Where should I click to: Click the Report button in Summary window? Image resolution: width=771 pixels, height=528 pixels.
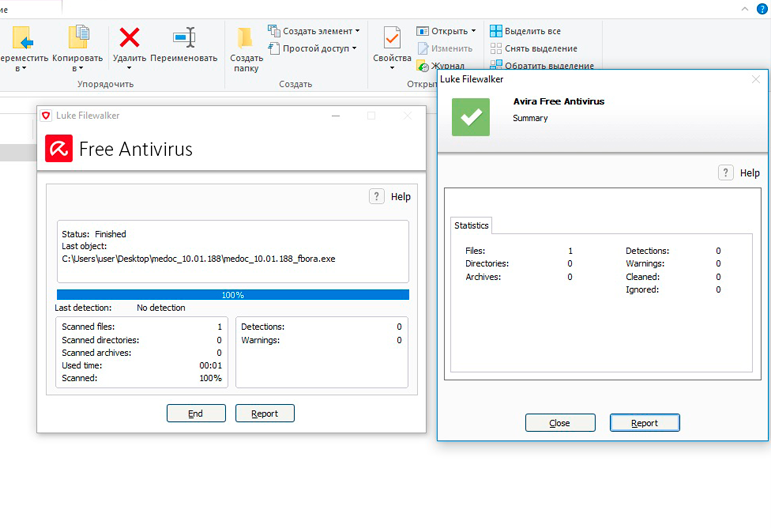point(645,423)
